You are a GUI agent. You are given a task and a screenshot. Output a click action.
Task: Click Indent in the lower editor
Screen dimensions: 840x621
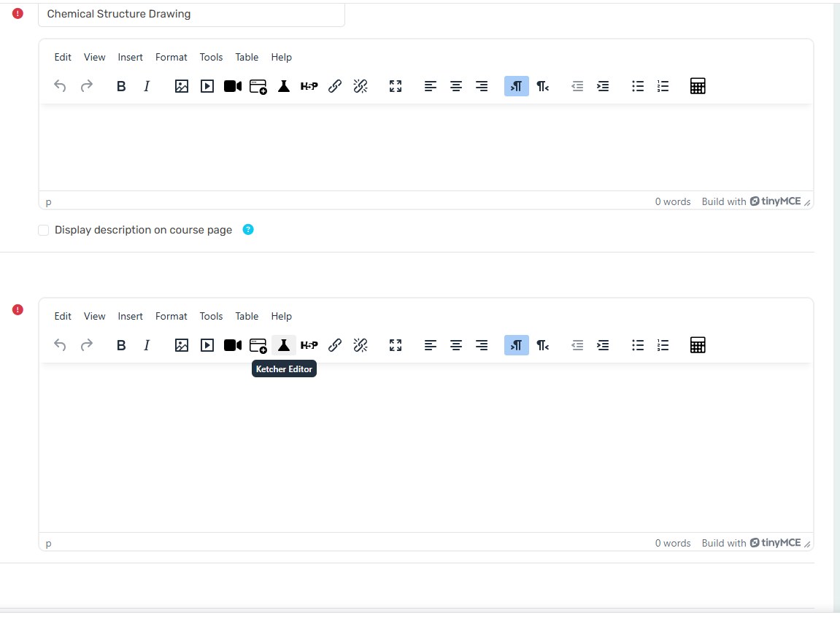pyautogui.click(x=603, y=345)
